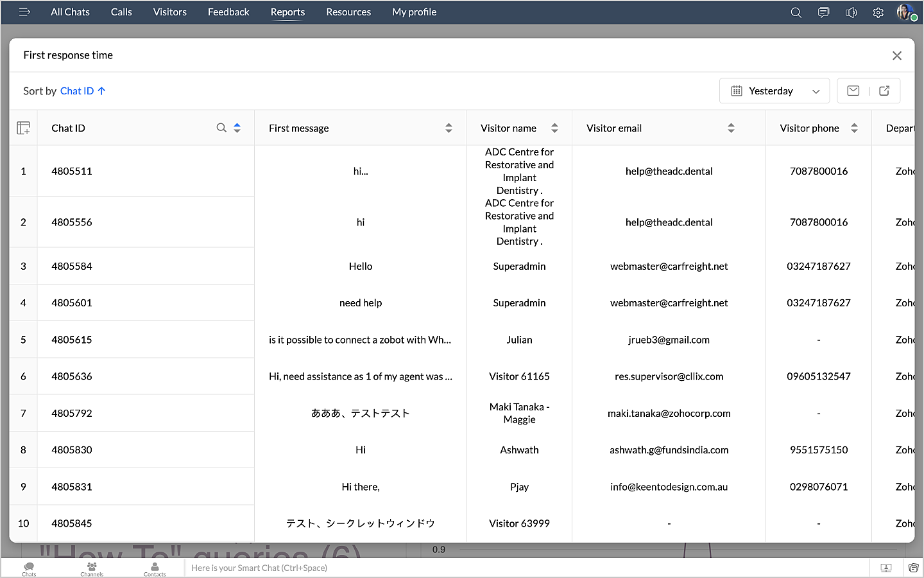
Task: Click phone number 9551575150
Action: click(x=819, y=450)
